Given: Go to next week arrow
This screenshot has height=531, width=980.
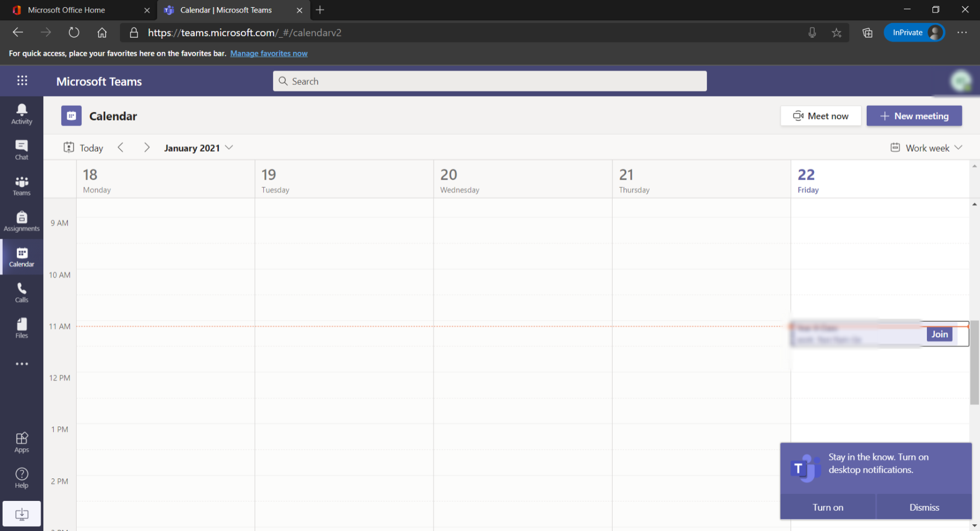Looking at the screenshot, I should point(147,147).
